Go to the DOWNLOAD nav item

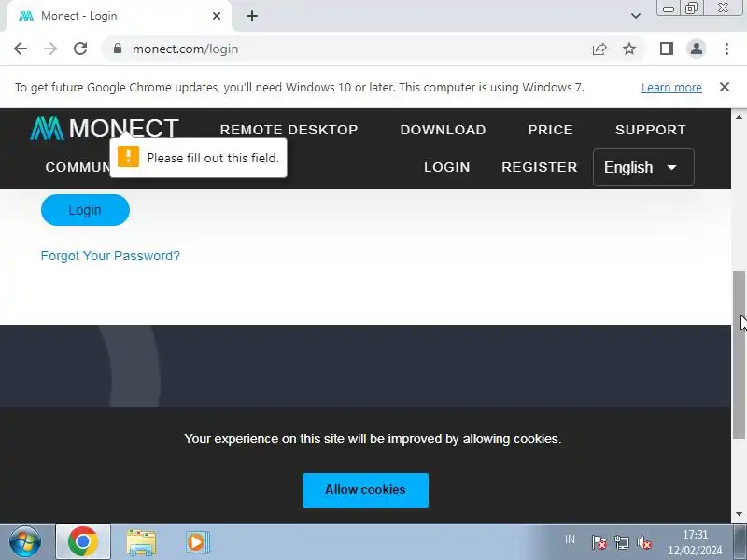tap(443, 130)
